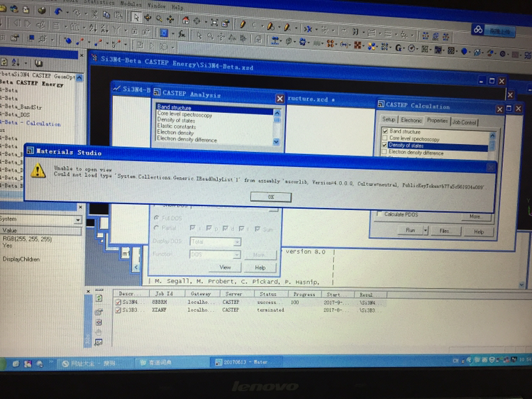
Task: Switch to Electronic tab in CASTEP Calculation
Action: tap(411, 120)
